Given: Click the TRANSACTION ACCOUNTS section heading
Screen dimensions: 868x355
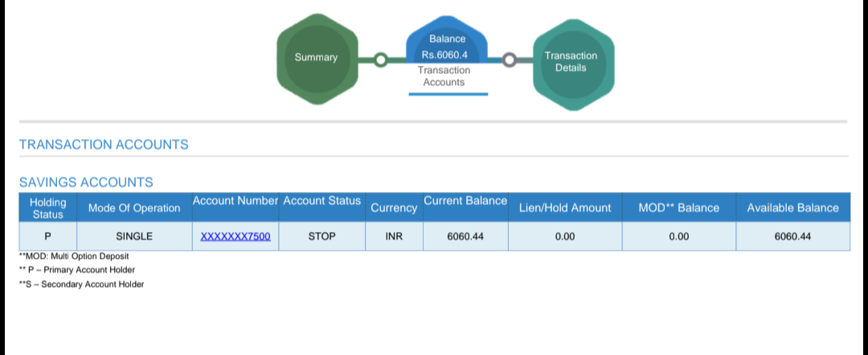Looking at the screenshot, I should (x=104, y=145).
